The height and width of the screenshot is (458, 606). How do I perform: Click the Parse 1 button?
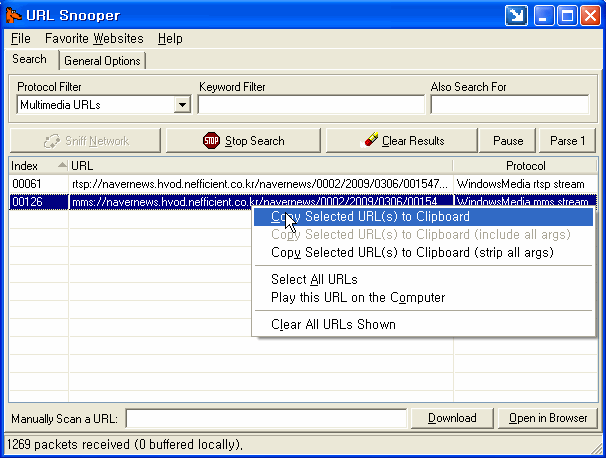click(x=567, y=141)
